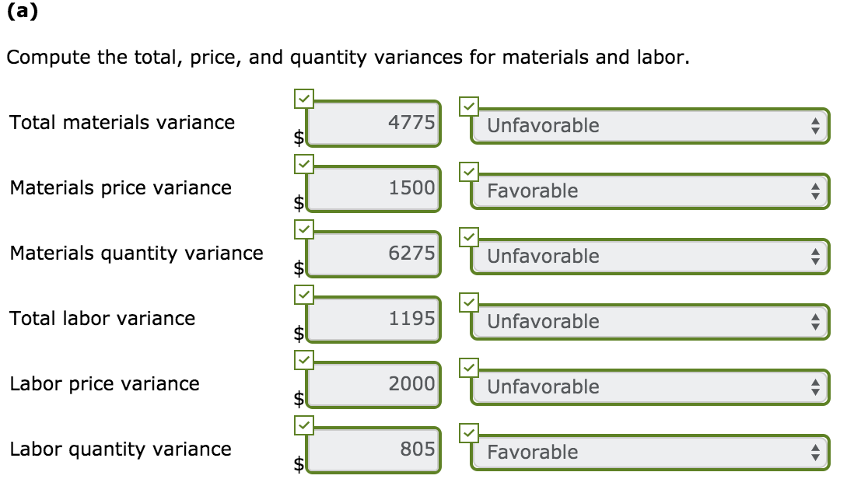Screen dimensions: 868x493
Task: Click the checkmark badge on Labor quantity variance amount
Action: point(304,425)
